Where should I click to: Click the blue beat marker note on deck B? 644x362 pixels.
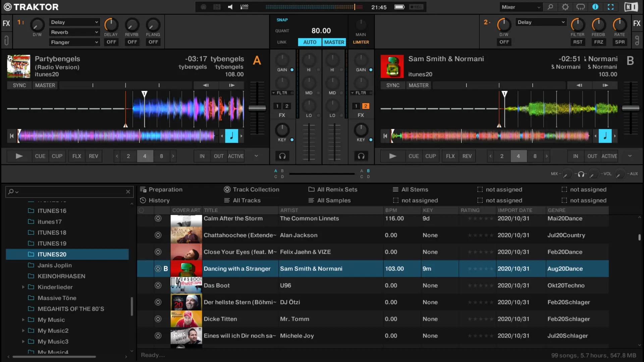(605, 136)
